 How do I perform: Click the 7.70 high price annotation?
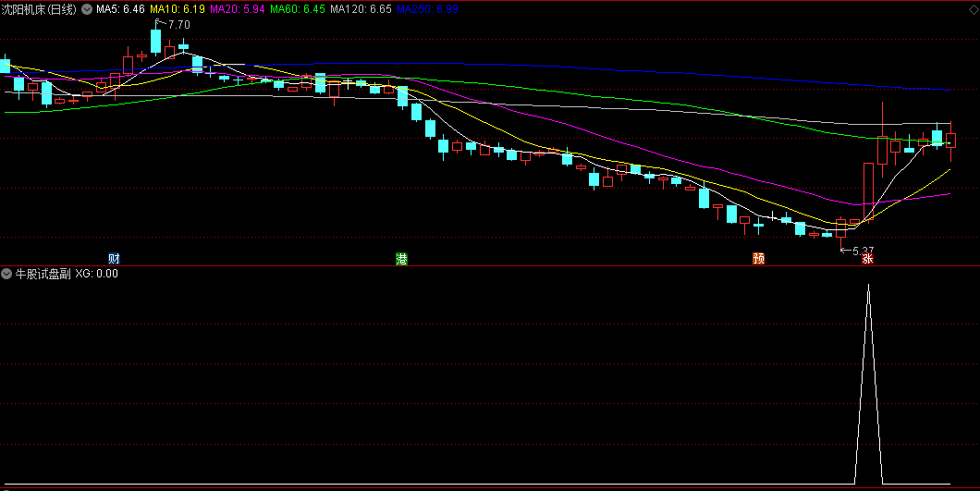click(178, 25)
